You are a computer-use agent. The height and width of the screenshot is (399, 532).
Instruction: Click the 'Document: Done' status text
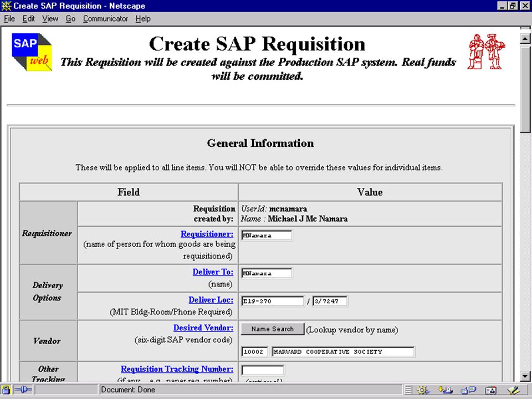coord(128,390)
